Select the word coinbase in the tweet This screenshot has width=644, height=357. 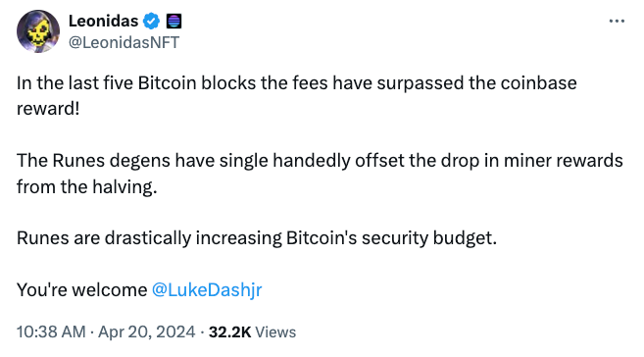click(538, 83)
